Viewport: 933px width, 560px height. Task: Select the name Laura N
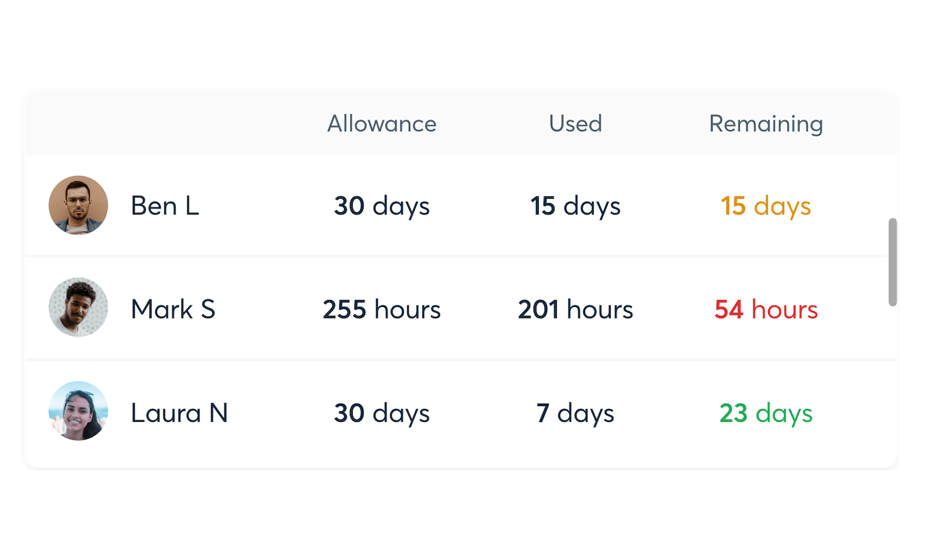click(180, 413)
